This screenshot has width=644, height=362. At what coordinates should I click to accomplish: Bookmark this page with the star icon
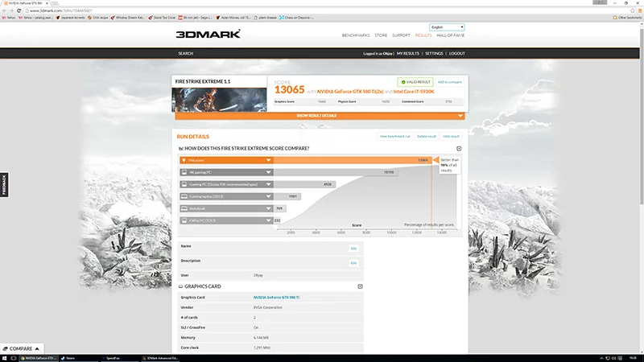tap(633, 10)
